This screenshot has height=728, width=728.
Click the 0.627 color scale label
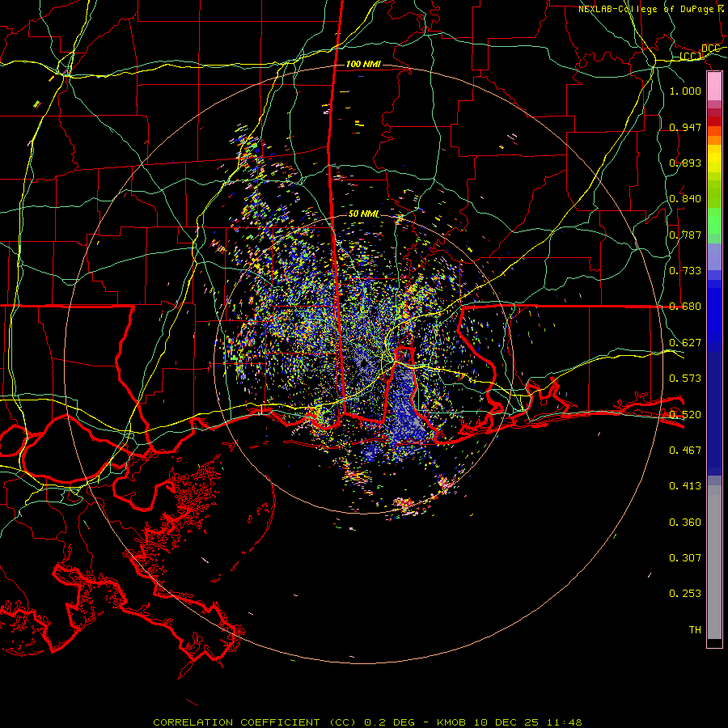click(x=685, y=343)
